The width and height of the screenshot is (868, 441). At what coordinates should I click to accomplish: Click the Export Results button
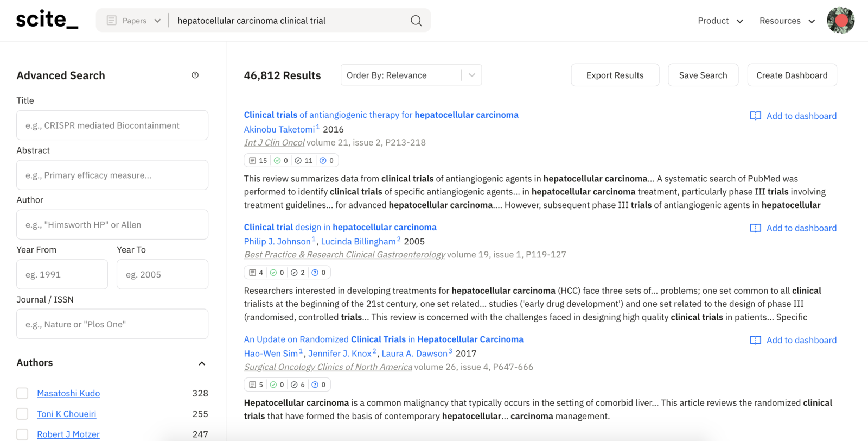tap(615, 74)
